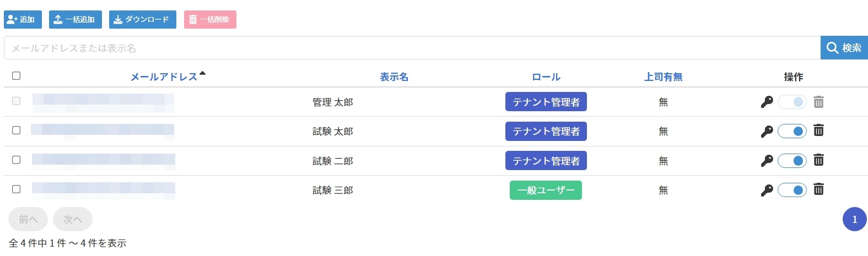Image resolution: width=868 pixels, height=256 pixels.
Task: Click the key icon for 管理 太郎
Action: (767, 102)
